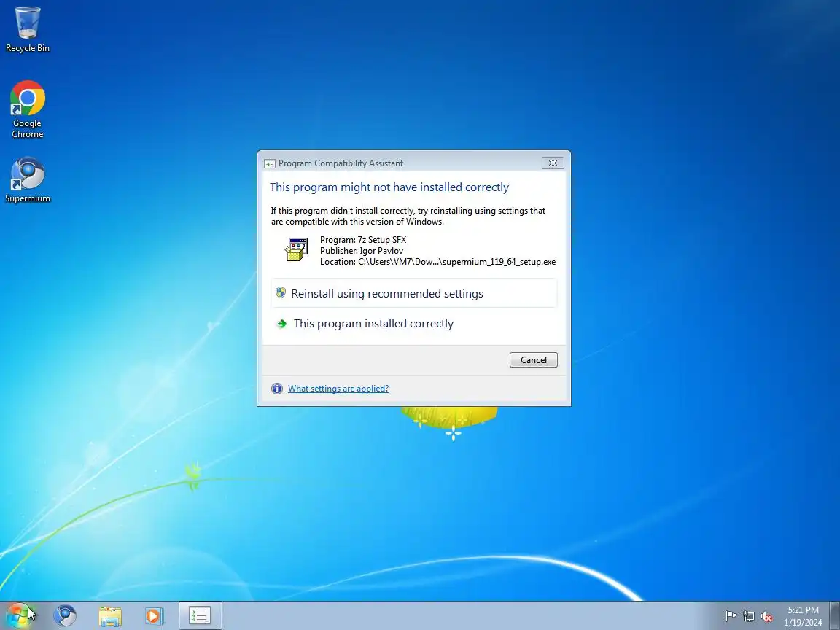Click the Program: 7z Setup SFX text
The height and width of the screenshot is (630, 840).
[363, 239]
